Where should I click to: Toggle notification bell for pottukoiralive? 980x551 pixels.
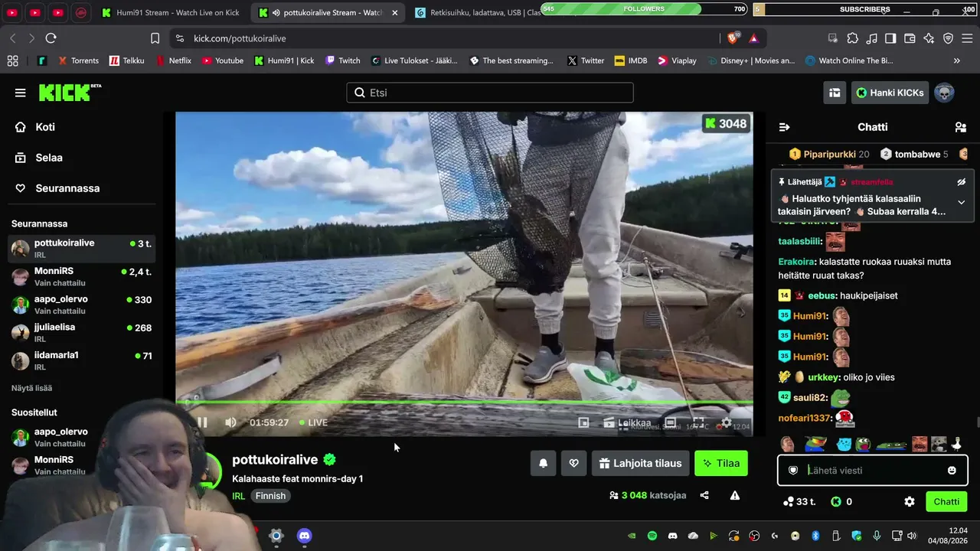[x=543, y=463]
